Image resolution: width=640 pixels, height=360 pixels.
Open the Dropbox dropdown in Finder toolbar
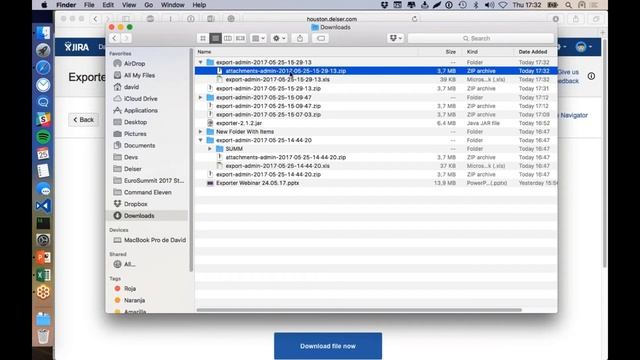[x=396, y=38]
